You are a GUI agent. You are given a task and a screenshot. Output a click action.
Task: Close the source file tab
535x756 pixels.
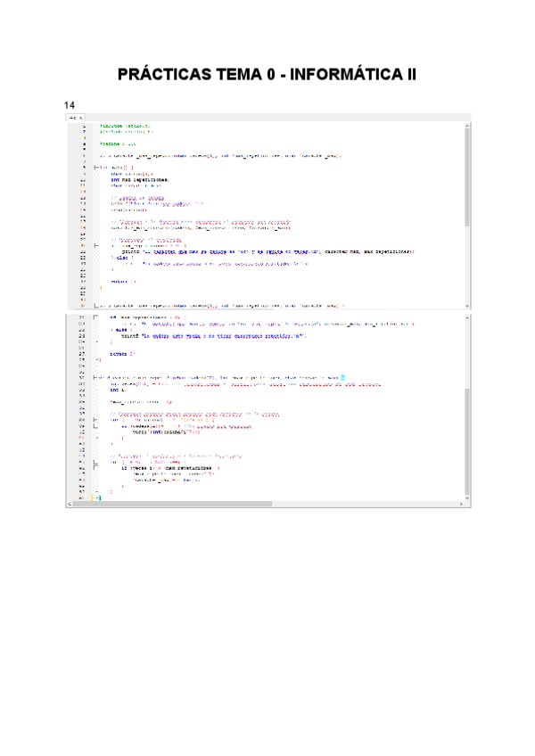click(80, 117)
